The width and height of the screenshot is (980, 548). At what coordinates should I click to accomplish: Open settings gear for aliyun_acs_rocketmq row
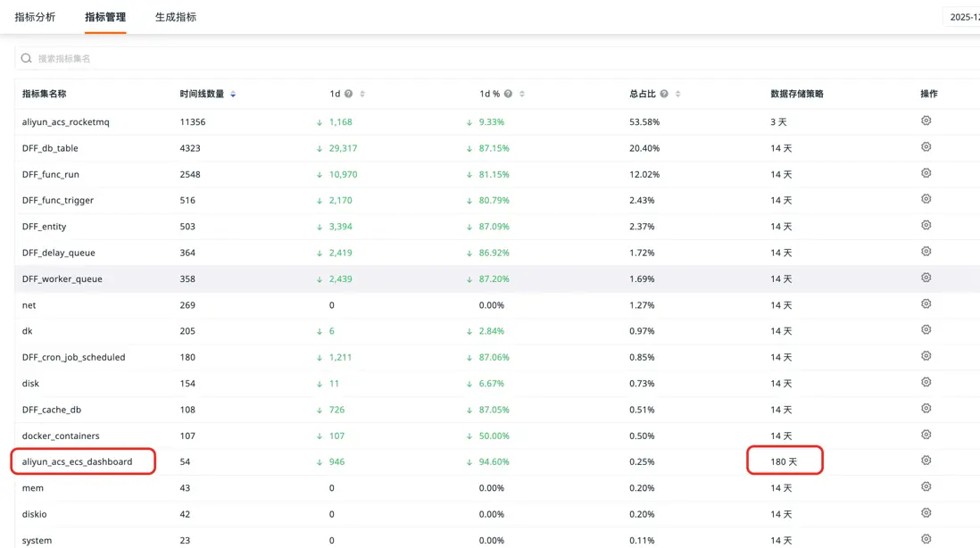tap(926, 120)
